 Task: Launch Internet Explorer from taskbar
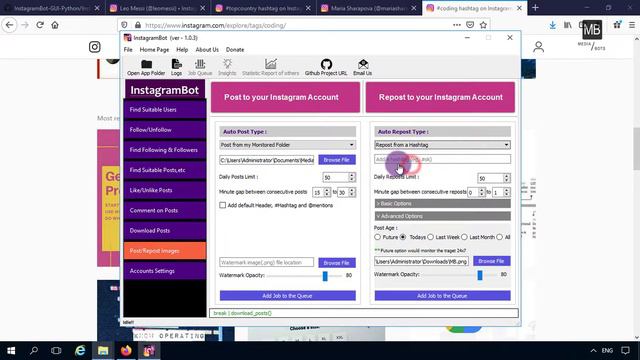80,351
